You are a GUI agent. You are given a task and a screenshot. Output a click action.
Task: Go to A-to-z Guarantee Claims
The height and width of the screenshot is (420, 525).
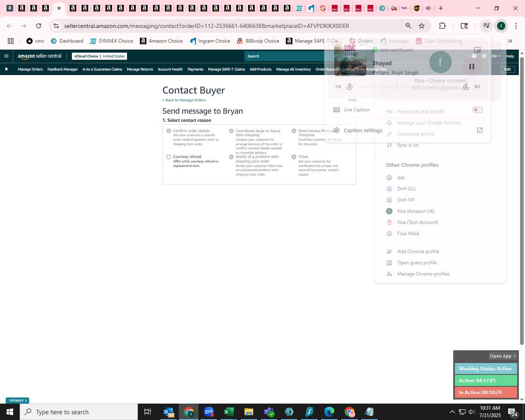point(102,69)
